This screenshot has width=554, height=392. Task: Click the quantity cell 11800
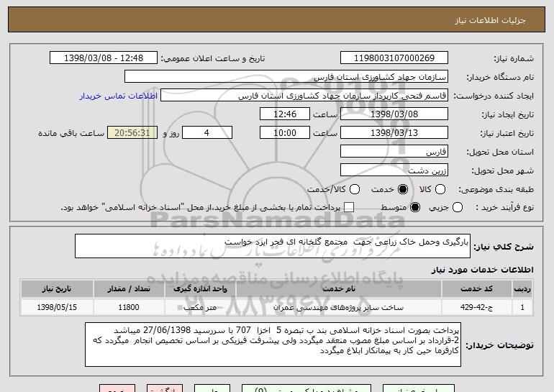(129, 307)
